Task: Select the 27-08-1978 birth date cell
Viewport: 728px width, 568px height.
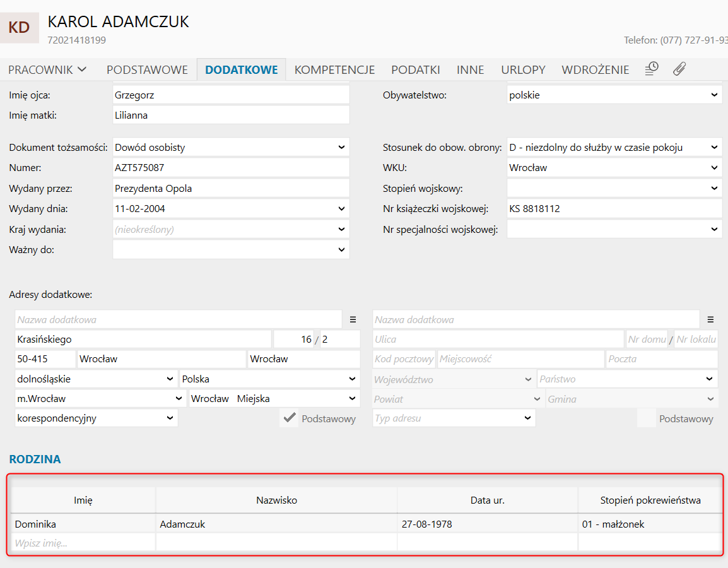Action: 488,524
